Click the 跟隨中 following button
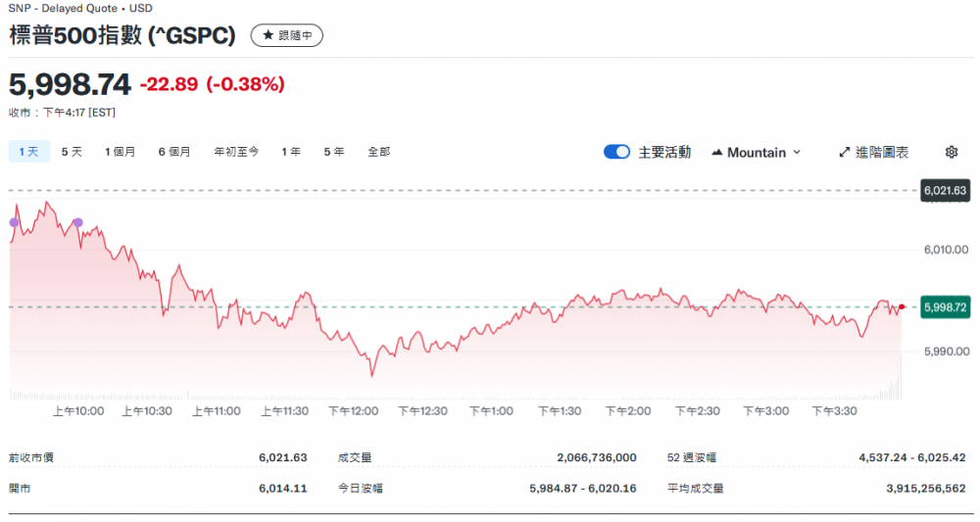The image size is (980, 522). click(286, 35)
